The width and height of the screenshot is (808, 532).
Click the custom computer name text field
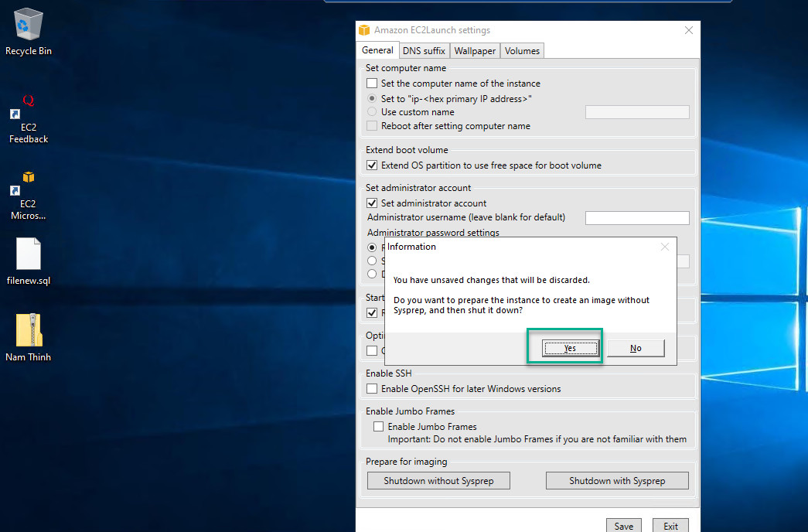click(637, 112)
